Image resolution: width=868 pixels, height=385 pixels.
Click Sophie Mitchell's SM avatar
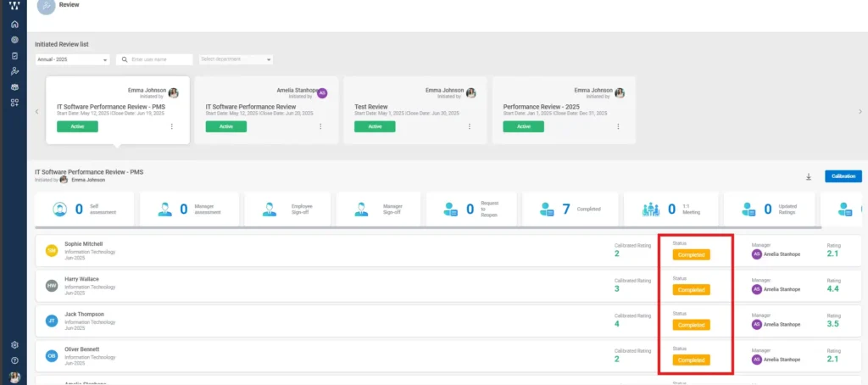pos(52,251)
